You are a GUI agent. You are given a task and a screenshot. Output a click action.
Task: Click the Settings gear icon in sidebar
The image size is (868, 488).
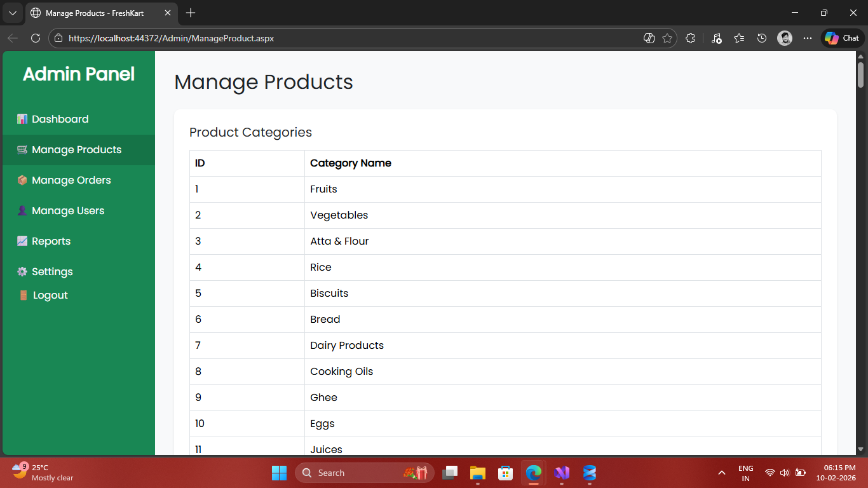click(x=22, y=272)
